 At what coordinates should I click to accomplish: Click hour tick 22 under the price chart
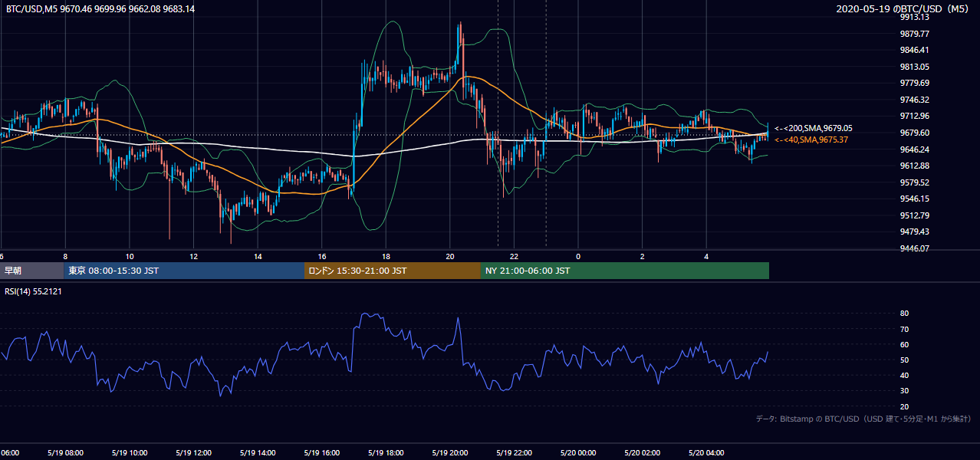click(x=515, y=256)
